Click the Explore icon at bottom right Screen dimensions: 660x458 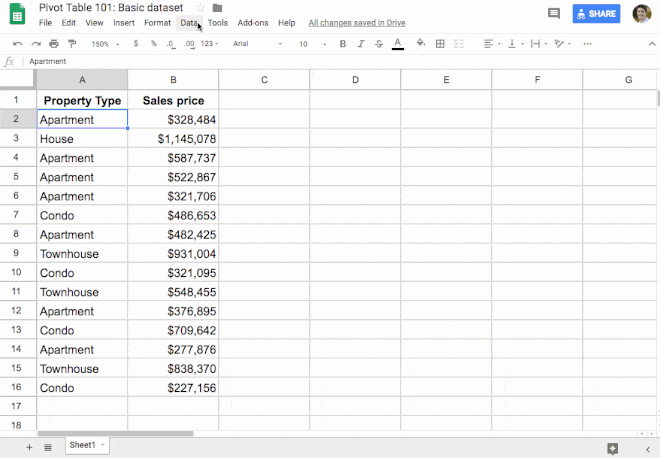(x=612, y=447)
